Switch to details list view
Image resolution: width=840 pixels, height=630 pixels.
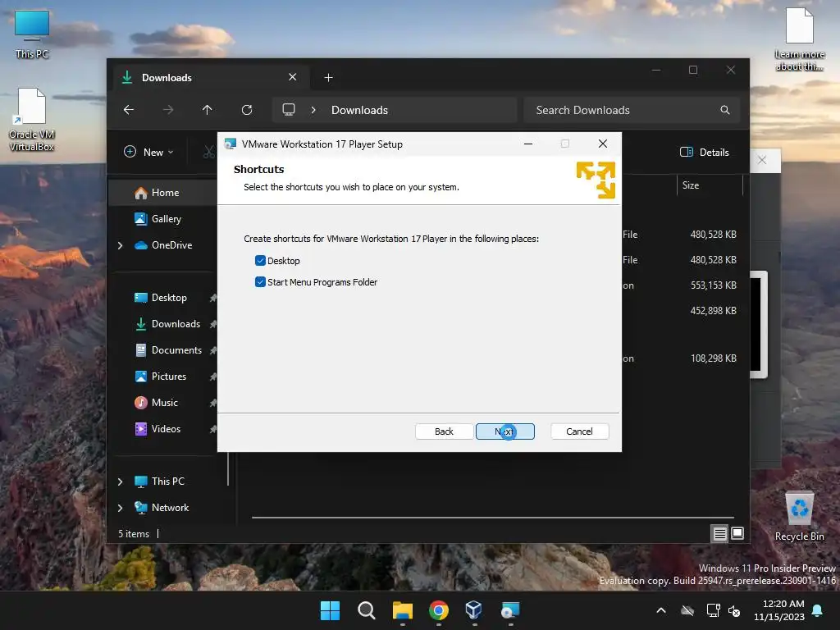[719, 533]
